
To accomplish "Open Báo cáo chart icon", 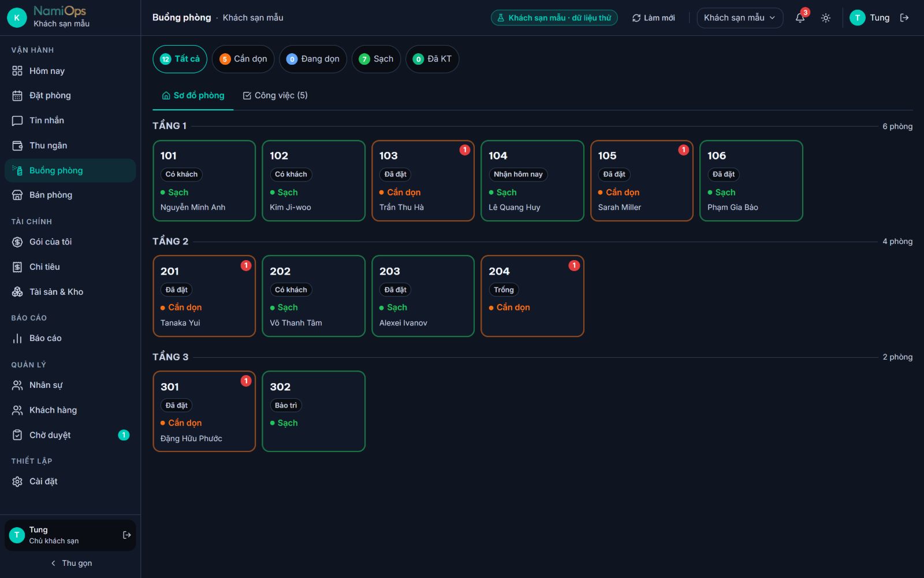I will [x=17, y=339].
